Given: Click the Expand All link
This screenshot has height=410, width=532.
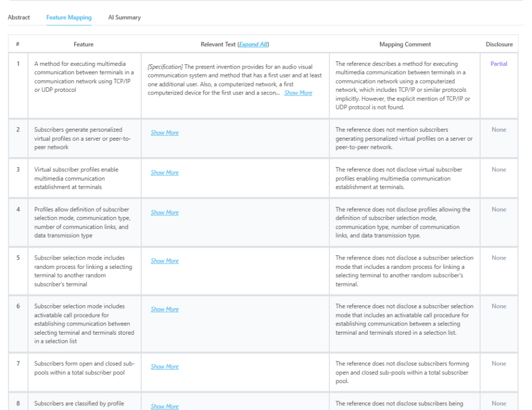Looking at the screenshot, I should click(x=254, y=45).
